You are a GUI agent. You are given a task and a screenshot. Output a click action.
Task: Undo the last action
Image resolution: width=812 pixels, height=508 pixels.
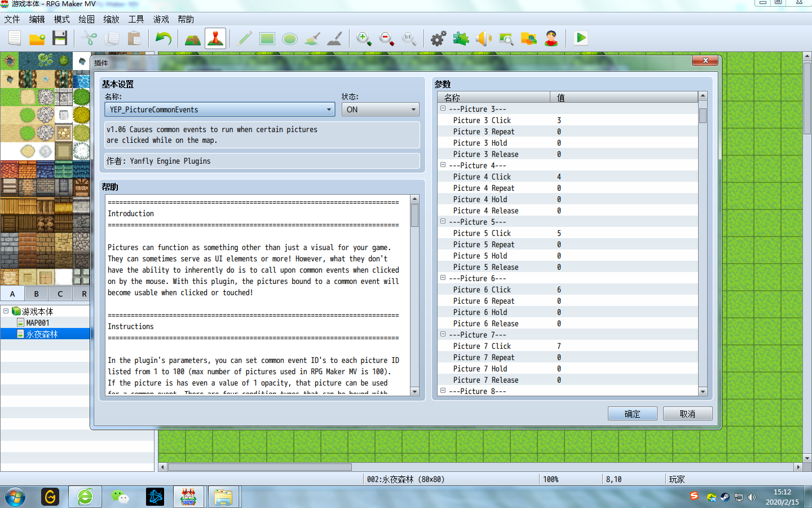164,38
